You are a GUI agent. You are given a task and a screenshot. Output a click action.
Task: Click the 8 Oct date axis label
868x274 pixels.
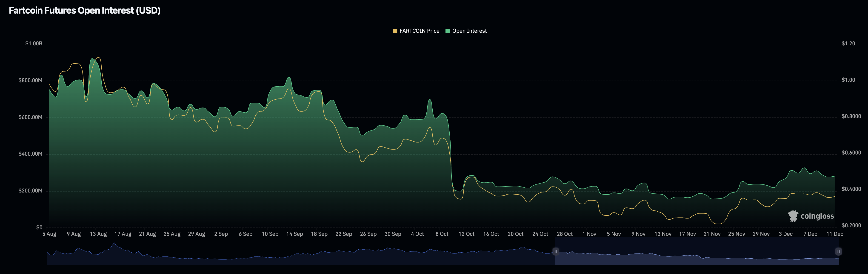(x=442, y=233)
